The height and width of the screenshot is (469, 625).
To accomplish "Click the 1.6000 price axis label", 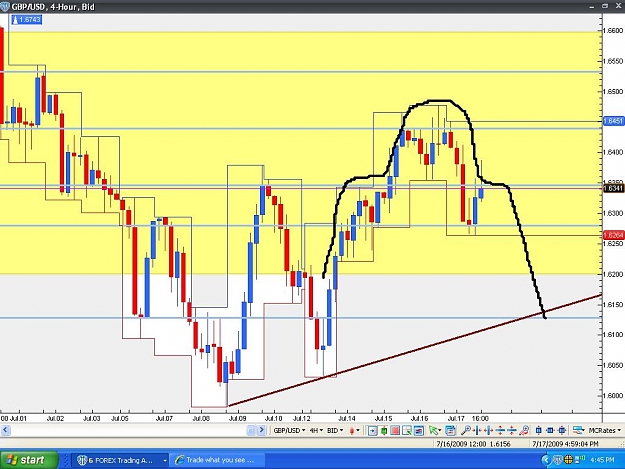I will click(613, 396).
